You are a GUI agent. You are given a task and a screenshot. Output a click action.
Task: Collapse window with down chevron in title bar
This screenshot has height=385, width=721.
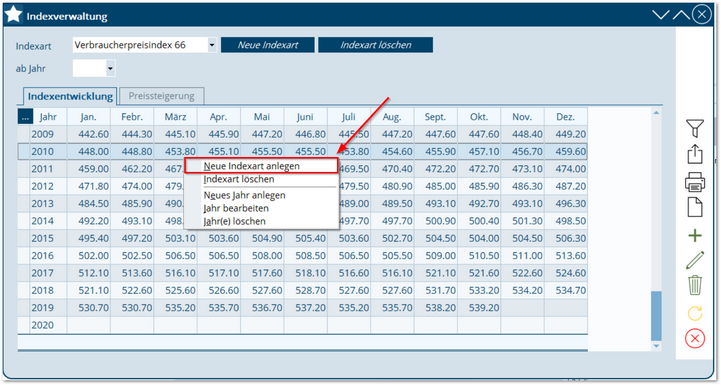click(661, 15)
